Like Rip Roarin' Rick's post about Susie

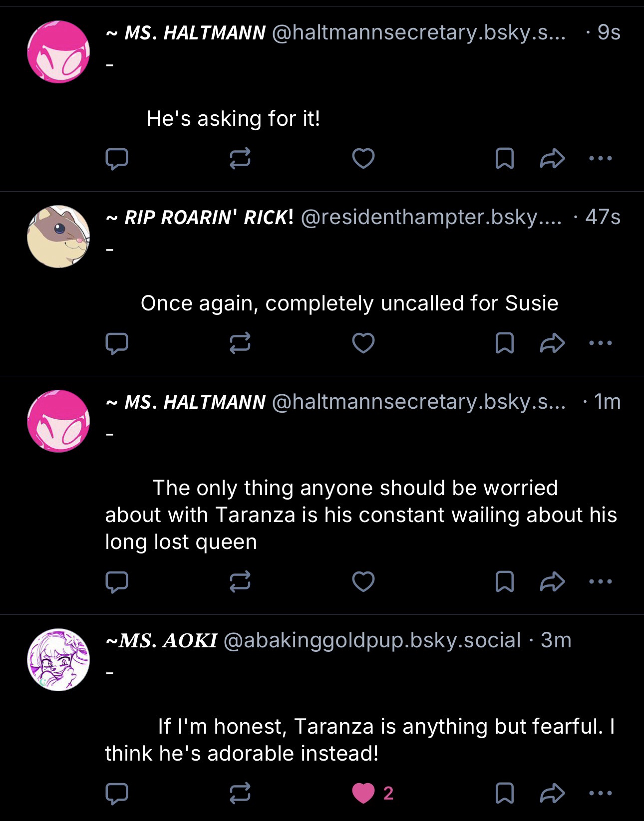click(x=363, y=343)
